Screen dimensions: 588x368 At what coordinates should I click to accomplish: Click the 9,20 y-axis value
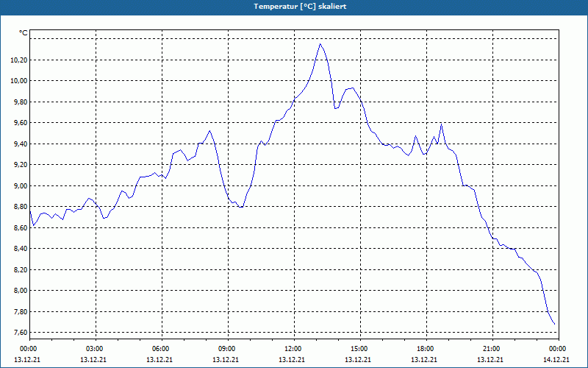point(22,165)
